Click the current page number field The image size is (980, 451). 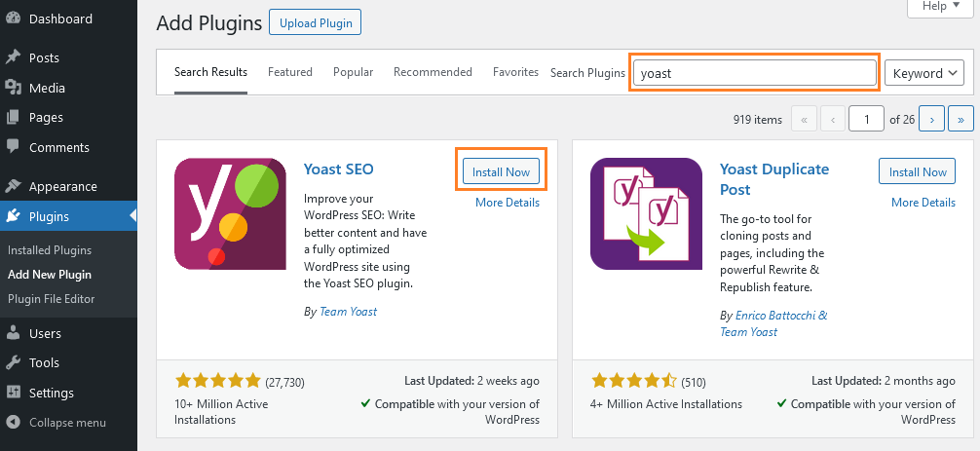pyautogui.click(x=866, y=119)
